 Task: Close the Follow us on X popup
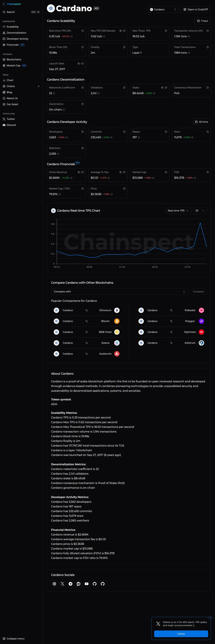[210, 617]
